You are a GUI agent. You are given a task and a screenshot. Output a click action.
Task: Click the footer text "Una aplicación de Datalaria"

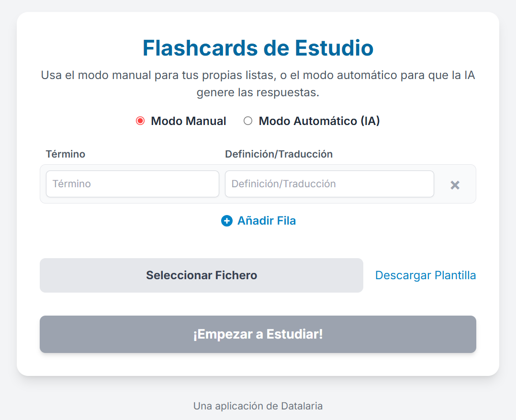(258, 406)
